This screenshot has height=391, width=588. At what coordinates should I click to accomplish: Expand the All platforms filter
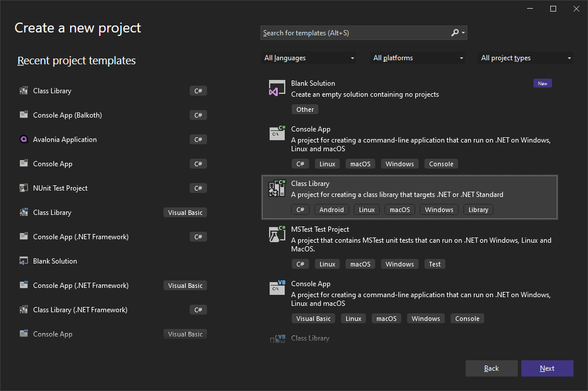(x=418, y=58)
